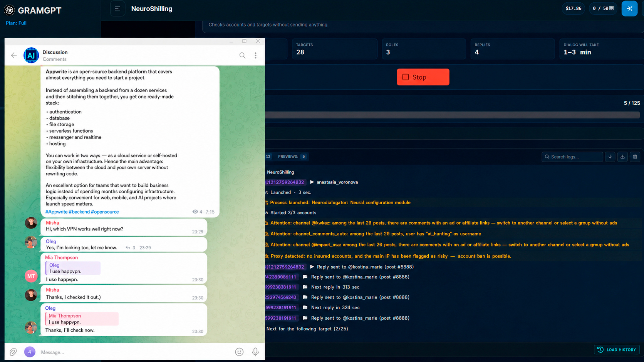Select the PREVIEWS tab with count 5
This screenshot has width=644, height=362.
[x=292, y=157]
